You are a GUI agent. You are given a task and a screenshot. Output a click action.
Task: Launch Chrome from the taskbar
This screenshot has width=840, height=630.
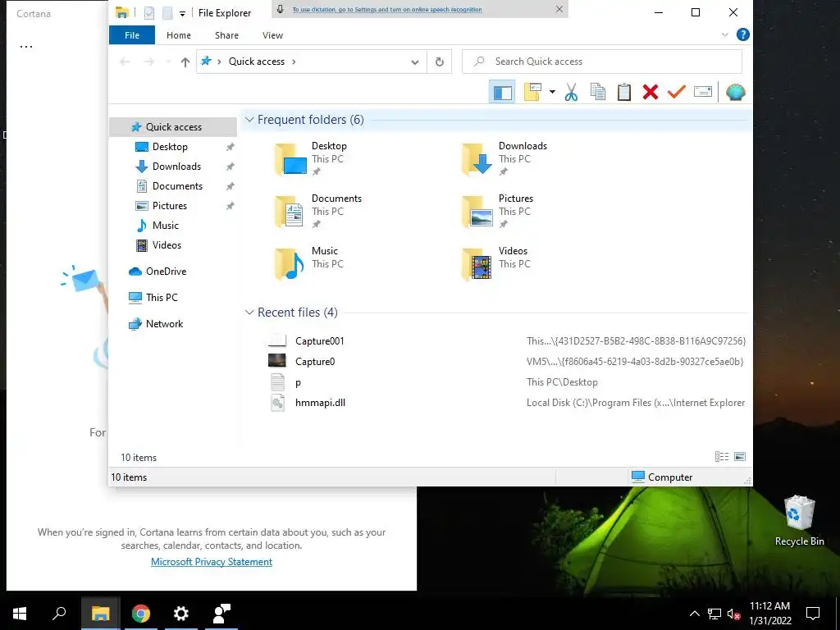(x=141, y=614)
